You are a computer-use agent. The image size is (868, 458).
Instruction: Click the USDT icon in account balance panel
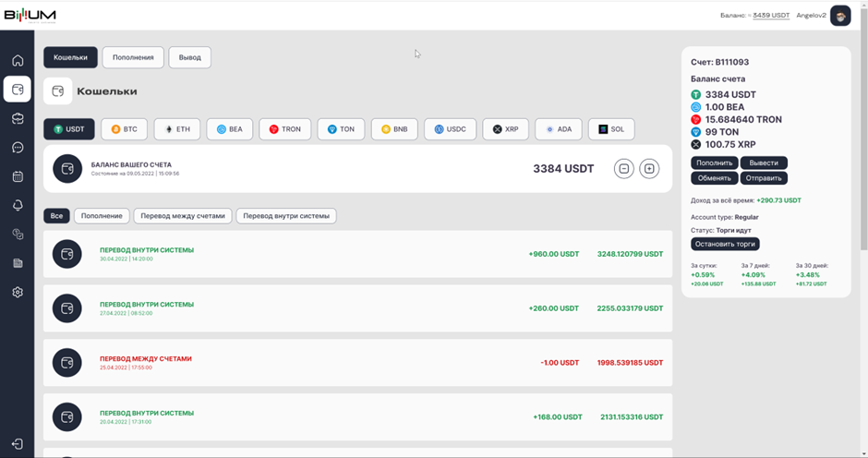pos(696,95)
